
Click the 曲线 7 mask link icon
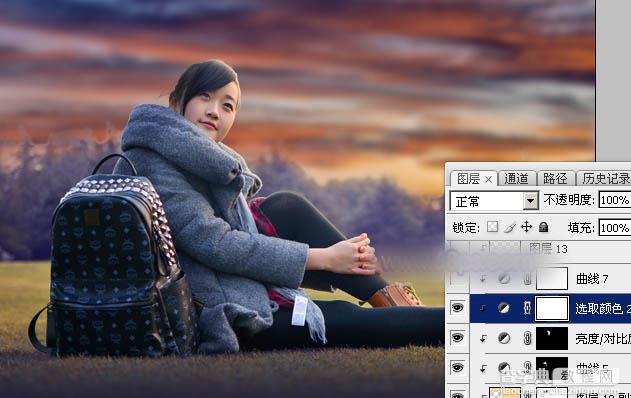[527, 278]
